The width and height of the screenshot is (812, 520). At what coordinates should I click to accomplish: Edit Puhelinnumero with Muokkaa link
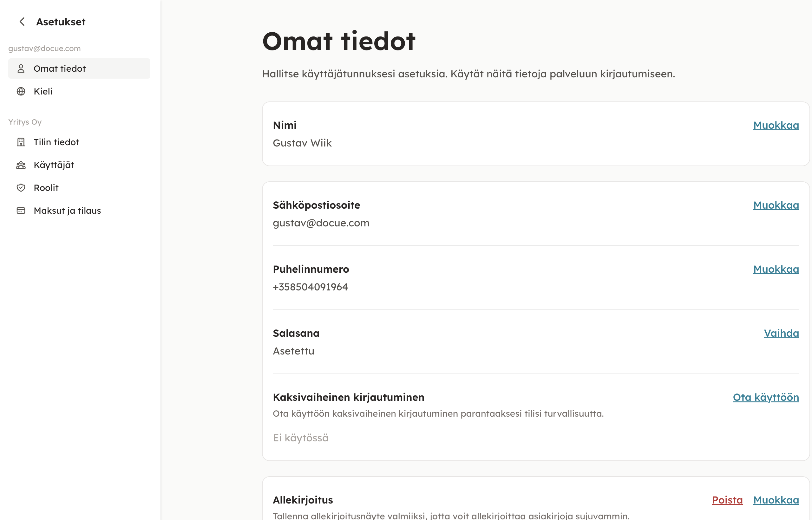pos(776,270)
